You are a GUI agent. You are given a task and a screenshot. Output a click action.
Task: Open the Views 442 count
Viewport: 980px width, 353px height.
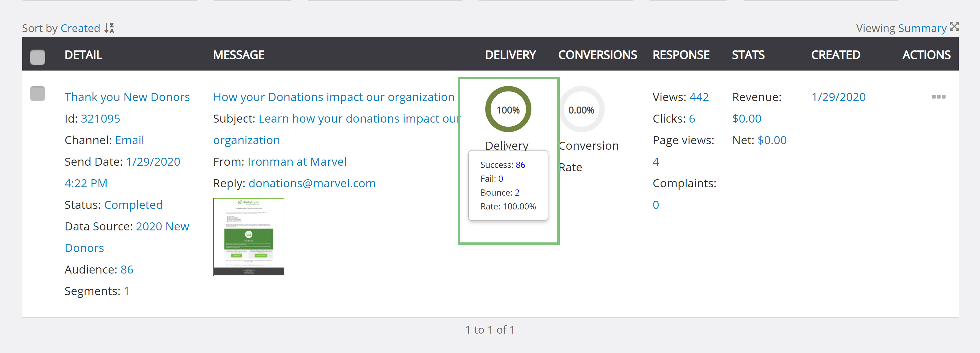(699, 97)
